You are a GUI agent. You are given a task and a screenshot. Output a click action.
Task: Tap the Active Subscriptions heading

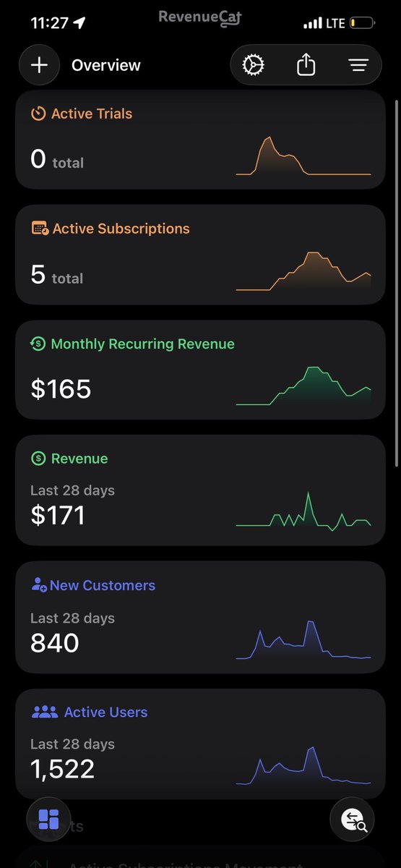(x=121, y=229)
